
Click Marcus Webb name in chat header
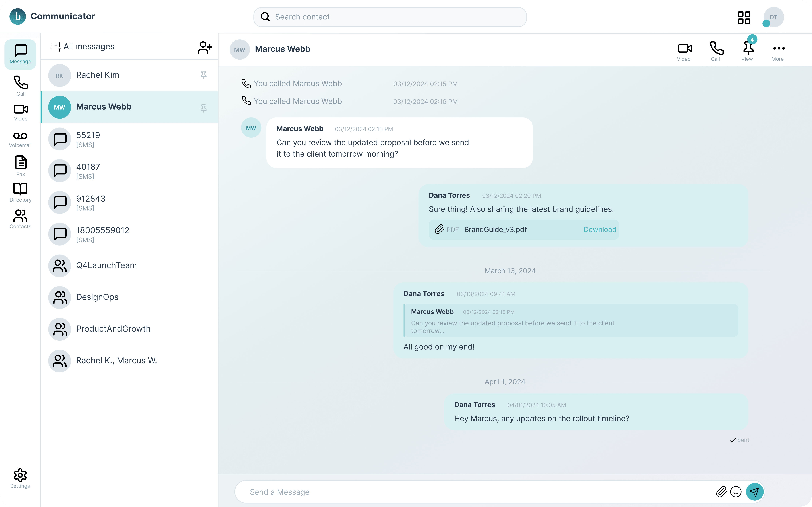(x=283, y=49)
